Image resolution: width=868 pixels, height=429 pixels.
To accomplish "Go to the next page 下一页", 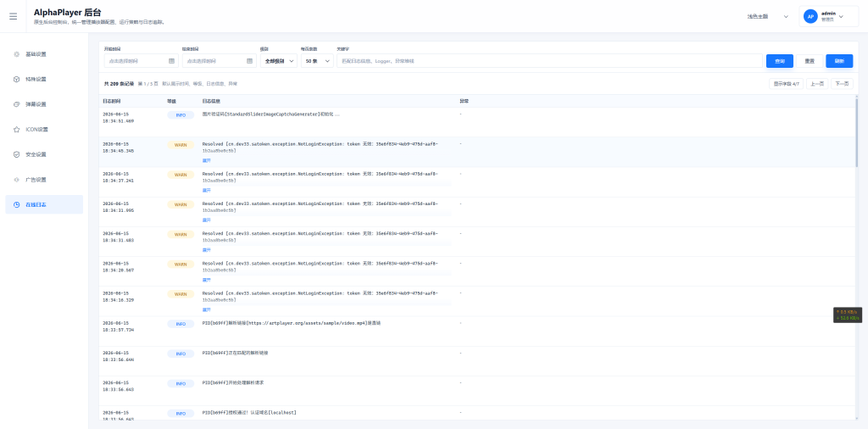I will coord(842,84).
